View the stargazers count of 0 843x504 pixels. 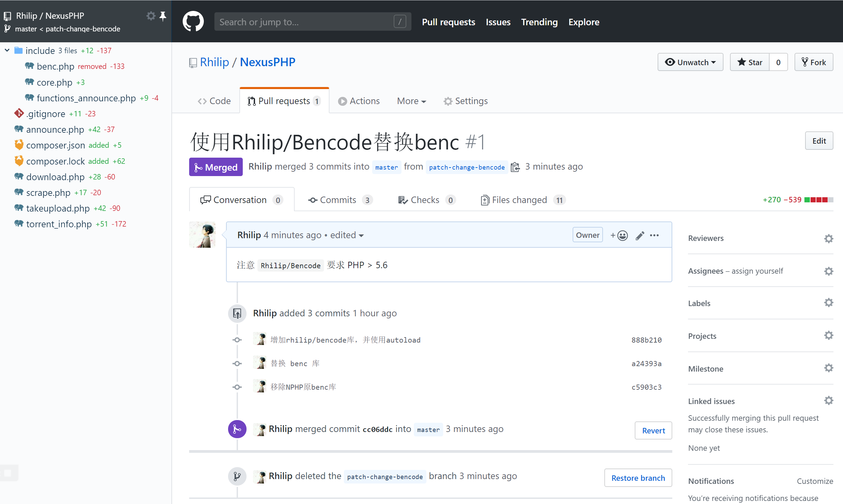[x=778, y=62]
